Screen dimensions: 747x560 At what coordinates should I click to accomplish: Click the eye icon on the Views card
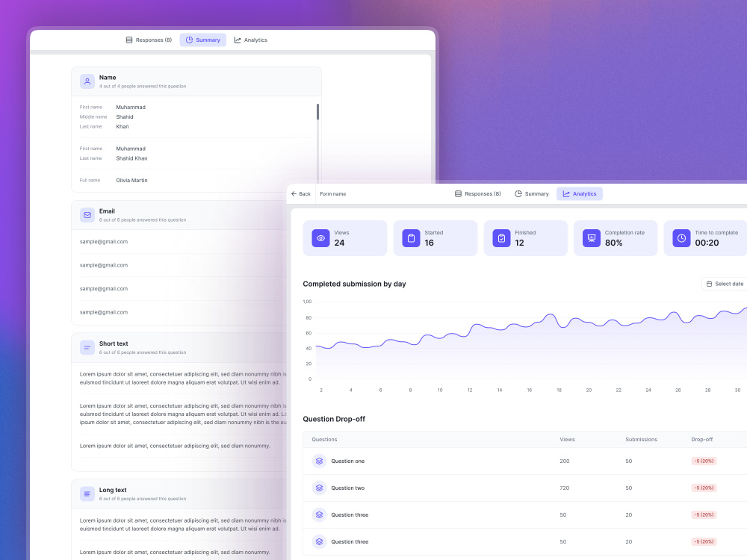point(320,238)
